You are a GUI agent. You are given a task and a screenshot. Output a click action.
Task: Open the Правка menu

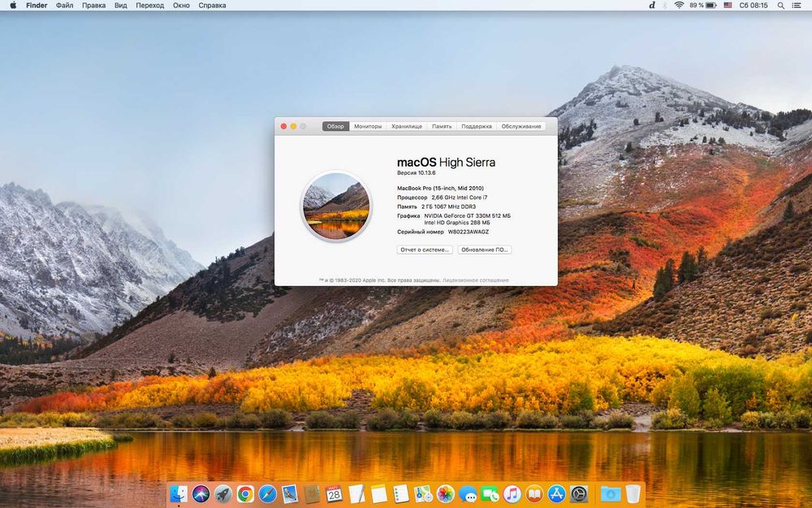pyautogui.click(x=93, y=5)
